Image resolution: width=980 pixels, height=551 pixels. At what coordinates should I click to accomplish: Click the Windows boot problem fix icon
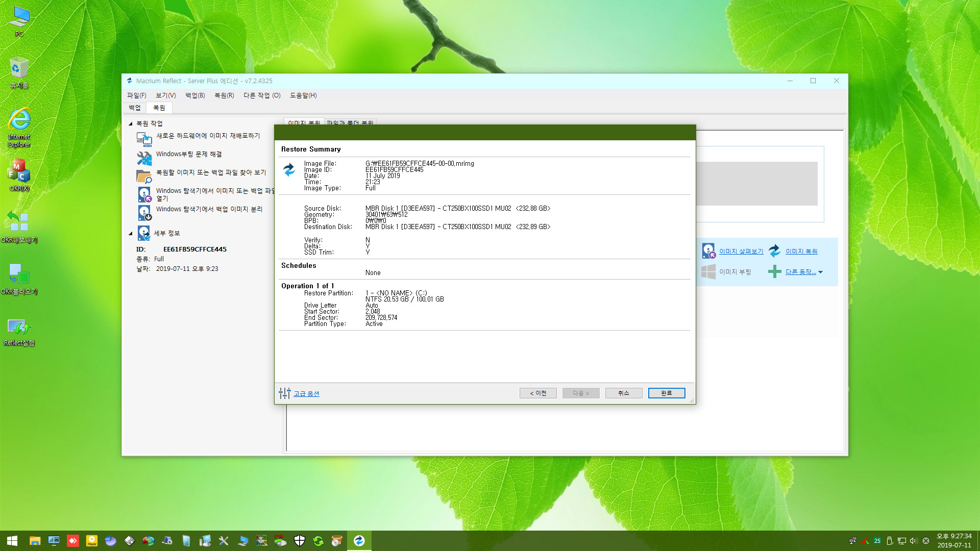click(x=144, y=158)
